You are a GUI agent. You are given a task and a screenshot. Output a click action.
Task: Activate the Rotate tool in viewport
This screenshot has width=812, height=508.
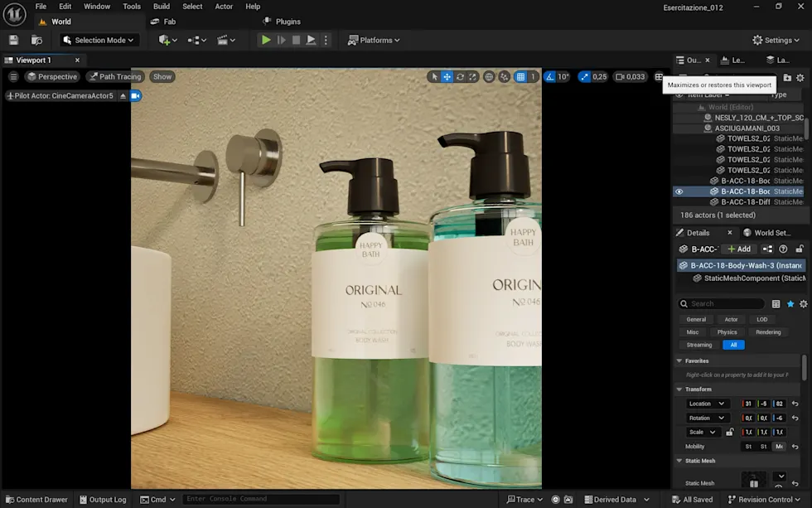click(460, 76)
